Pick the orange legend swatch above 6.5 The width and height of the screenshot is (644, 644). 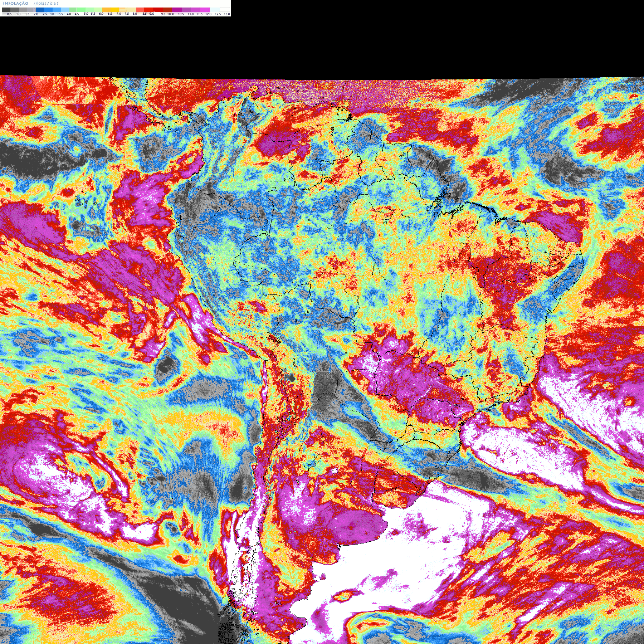click(106, 10)
